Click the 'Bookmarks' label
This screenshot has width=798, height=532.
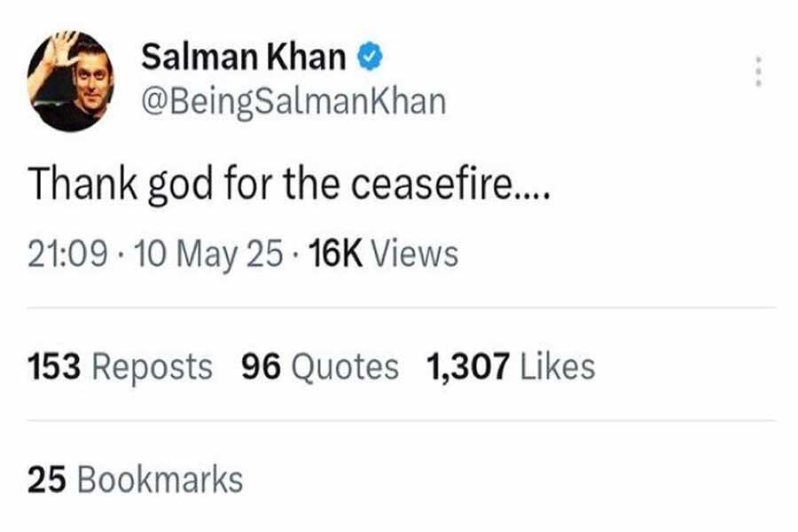coord(160,479)
